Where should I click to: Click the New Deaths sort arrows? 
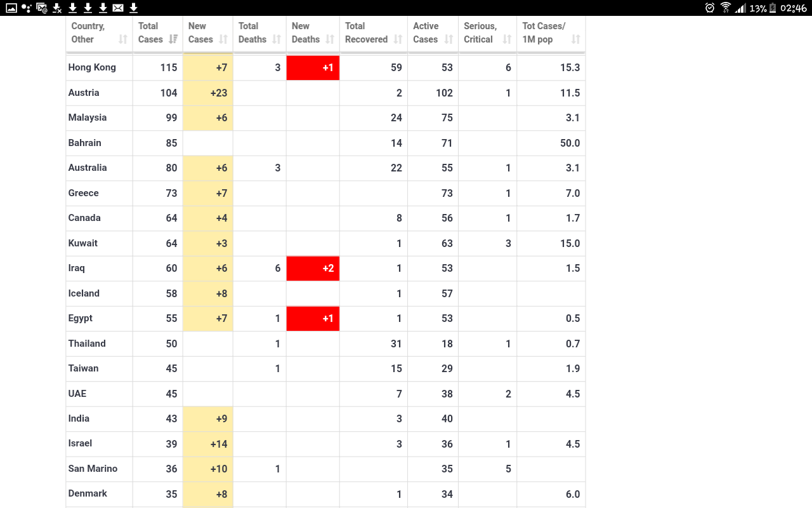coord(330,39)
